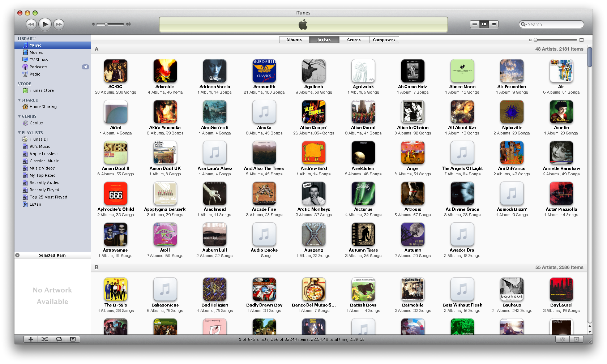Collapse the PLAYLISTS section

pos(19,133)
